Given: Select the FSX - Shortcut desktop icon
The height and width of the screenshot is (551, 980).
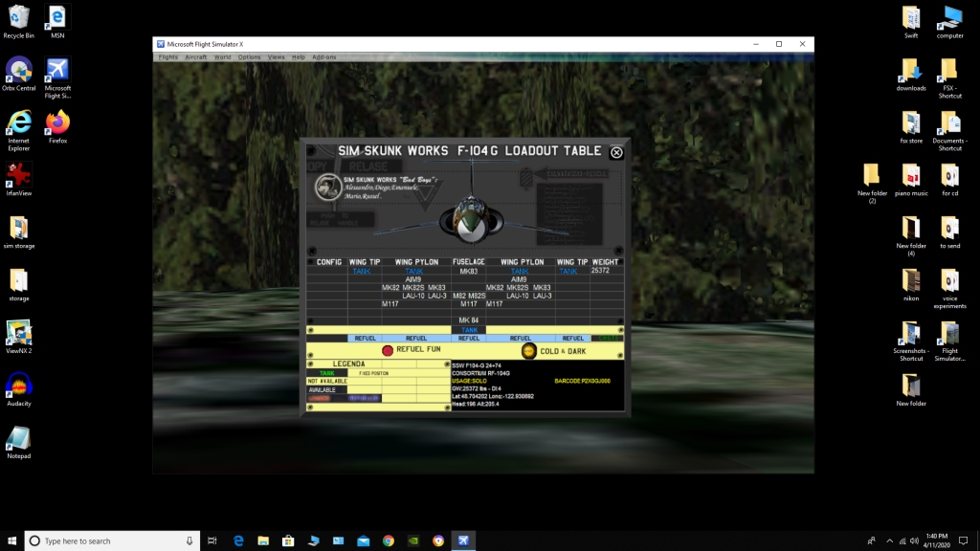Looking at the screenshot, I should (x=949, y=78).
